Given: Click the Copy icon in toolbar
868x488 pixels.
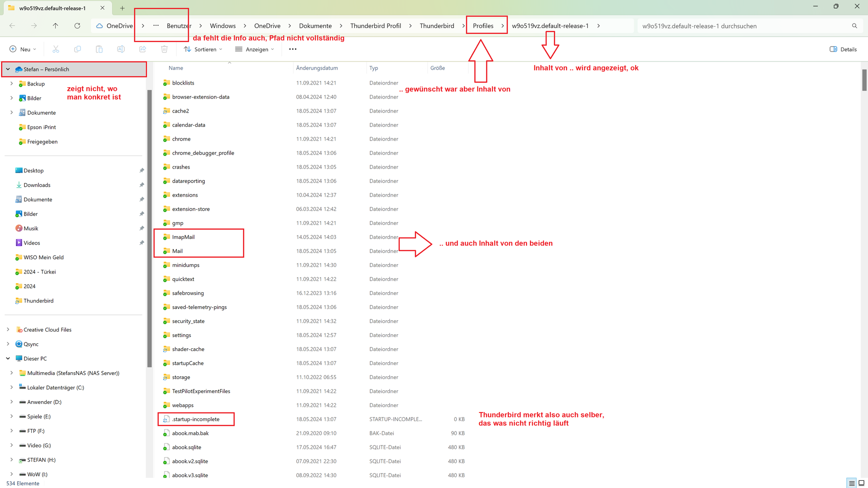Looking at the screenshot, I should [77, 49].
